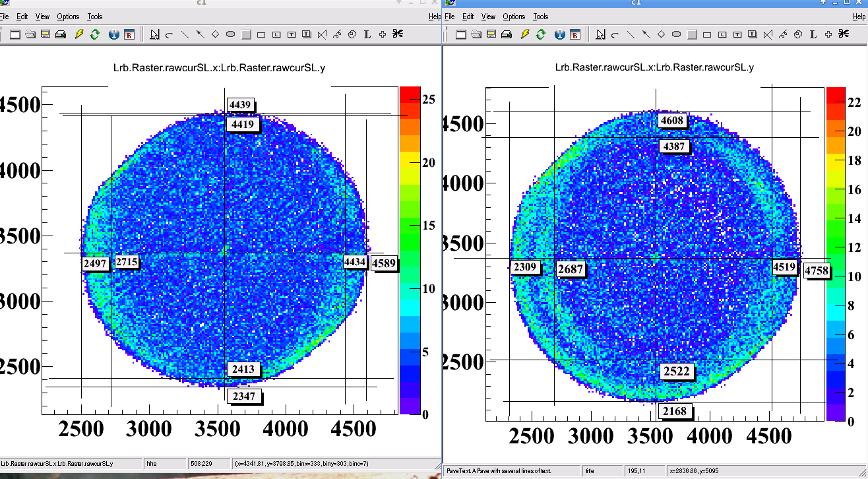The width and height of the screenshot is (868, 479).
Task: Click the 2309 label in right plot
Action: (526, 267)
